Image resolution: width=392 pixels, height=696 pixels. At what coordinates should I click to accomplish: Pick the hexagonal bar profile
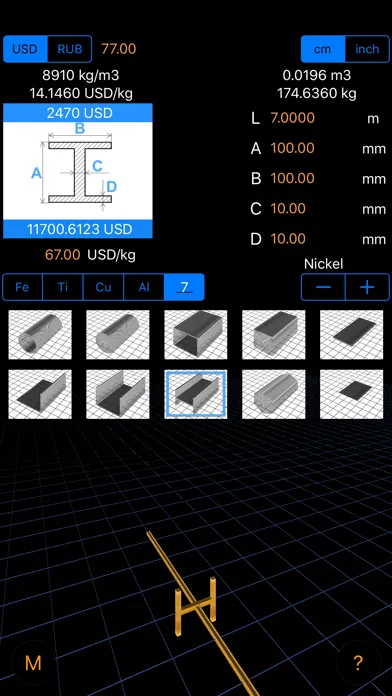pyautogui.click(x=273, y=394)
